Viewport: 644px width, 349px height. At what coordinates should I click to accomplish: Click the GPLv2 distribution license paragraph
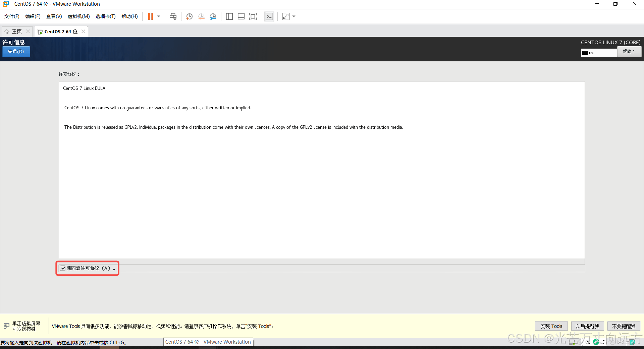pos(233,127)
